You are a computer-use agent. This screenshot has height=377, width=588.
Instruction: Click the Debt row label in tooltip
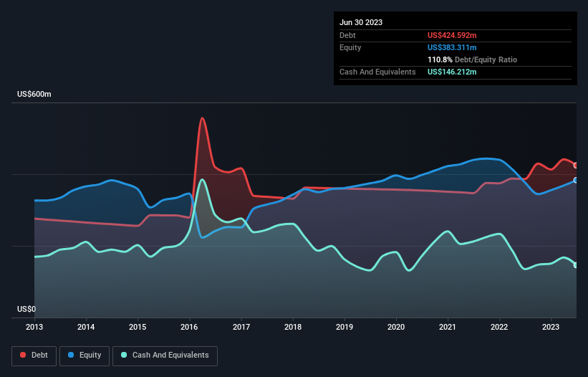click(x=347, y=35)
